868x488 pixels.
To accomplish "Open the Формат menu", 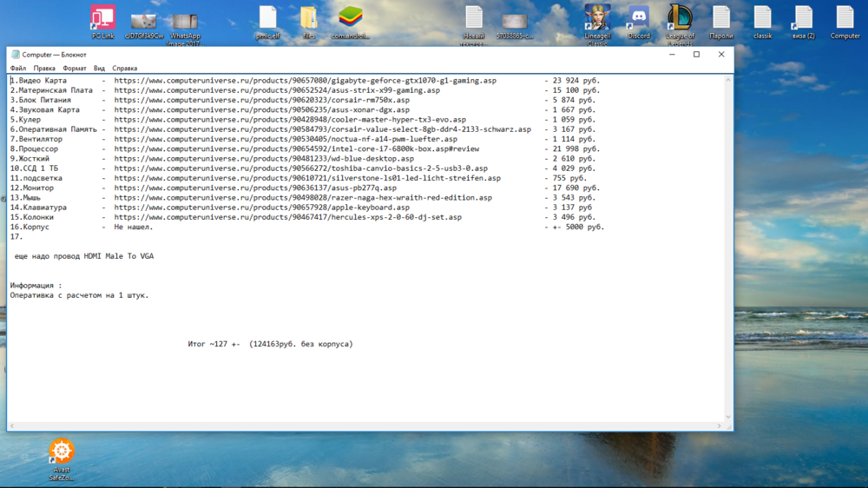I will 75,69.
